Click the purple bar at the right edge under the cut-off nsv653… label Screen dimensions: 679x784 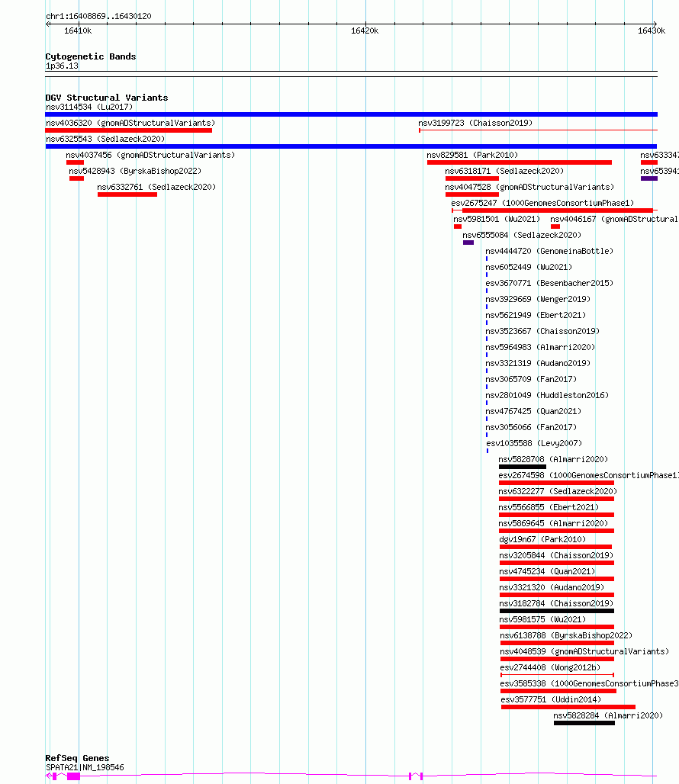(649, 178)
